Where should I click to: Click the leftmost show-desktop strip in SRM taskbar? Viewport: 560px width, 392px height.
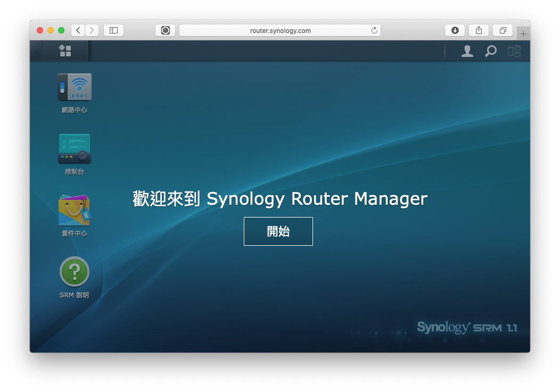pos(36,51)
